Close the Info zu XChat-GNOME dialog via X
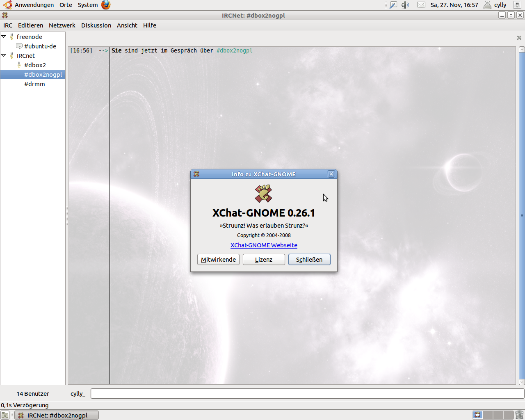The height and width of the screenshot is (420, 525). pyautogui.click(x=331, y=174)
